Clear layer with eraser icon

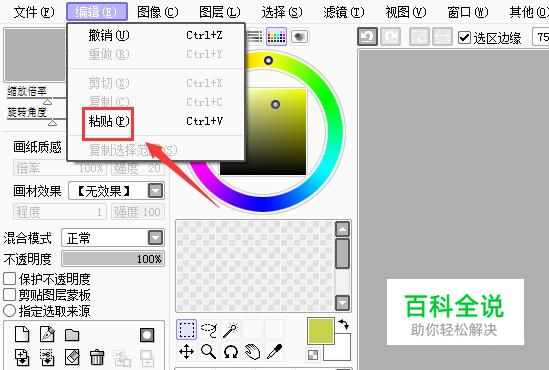[x=72, y=357]
